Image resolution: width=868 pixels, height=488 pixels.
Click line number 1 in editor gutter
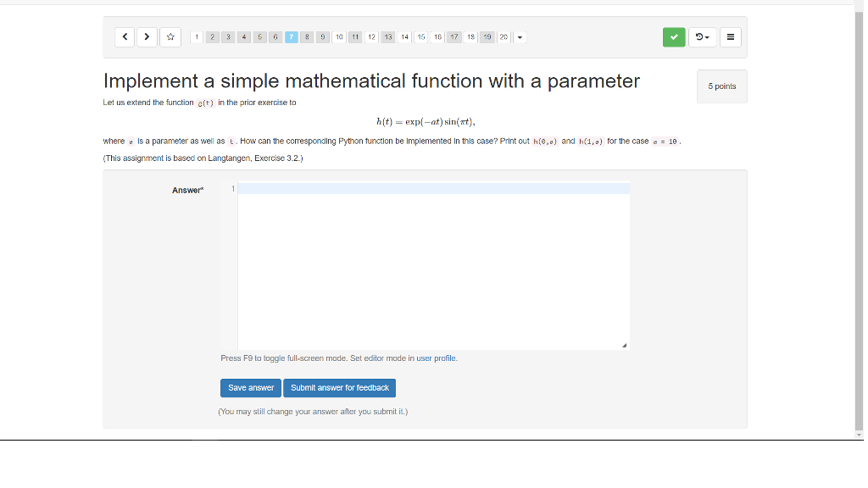233,189
